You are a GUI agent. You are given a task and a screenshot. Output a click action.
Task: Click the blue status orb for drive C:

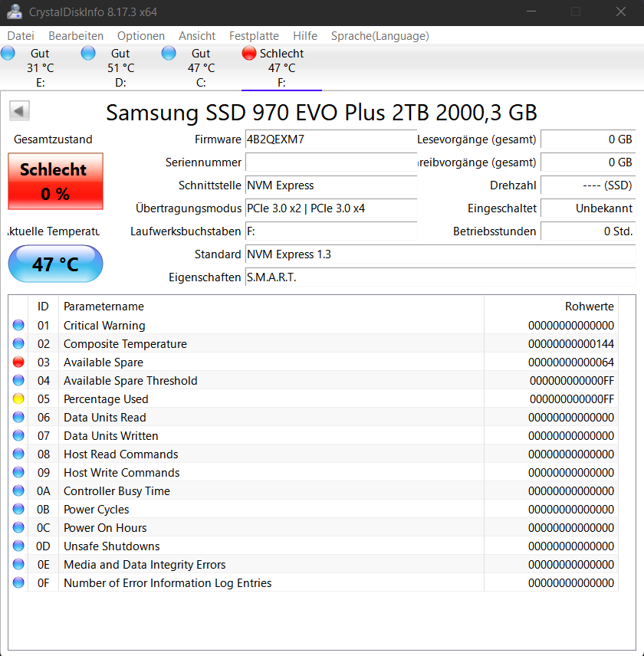(x=169, y=53)
